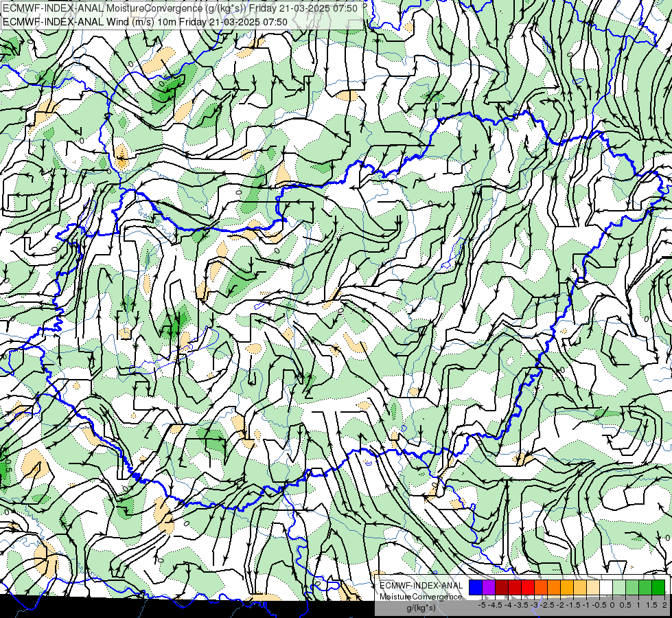Screen dimensions: 672x618
Task: Click the legend tick label '-4.5'
Action: (x=496, y=605)
